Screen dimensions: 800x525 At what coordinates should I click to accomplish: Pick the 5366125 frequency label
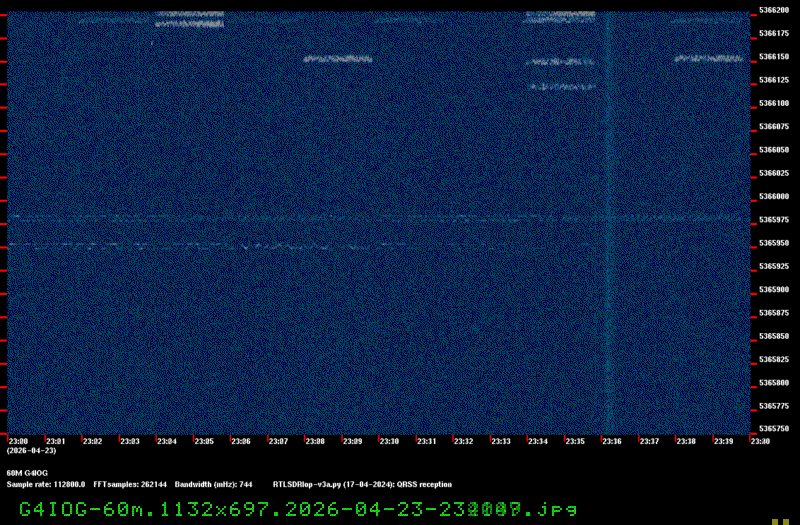pyautogui.click(x=774, y=80)
